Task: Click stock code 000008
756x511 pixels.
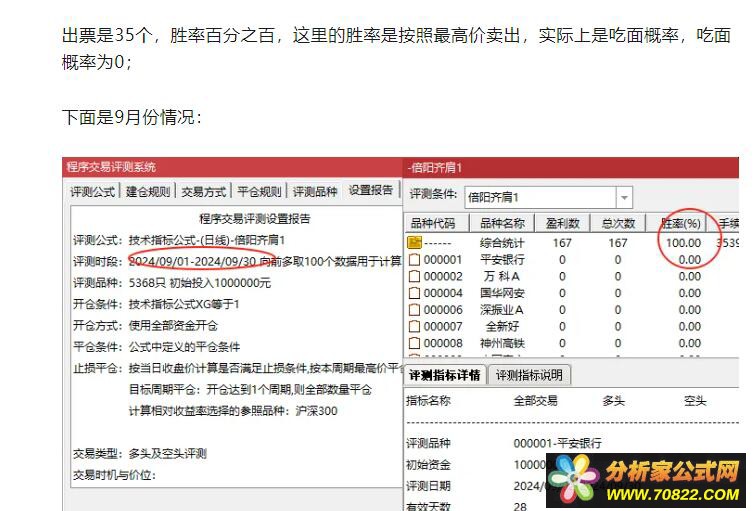Action: point(443,343)
